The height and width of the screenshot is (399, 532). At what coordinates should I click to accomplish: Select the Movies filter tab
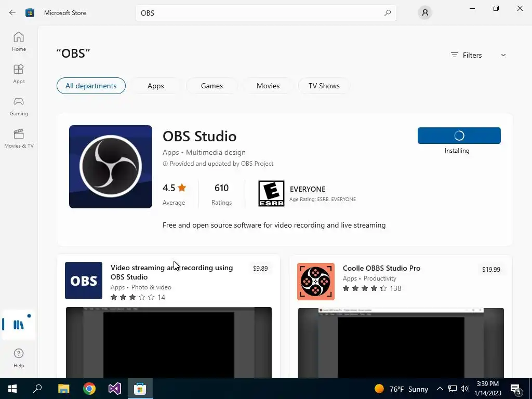(x=268, y=86)
